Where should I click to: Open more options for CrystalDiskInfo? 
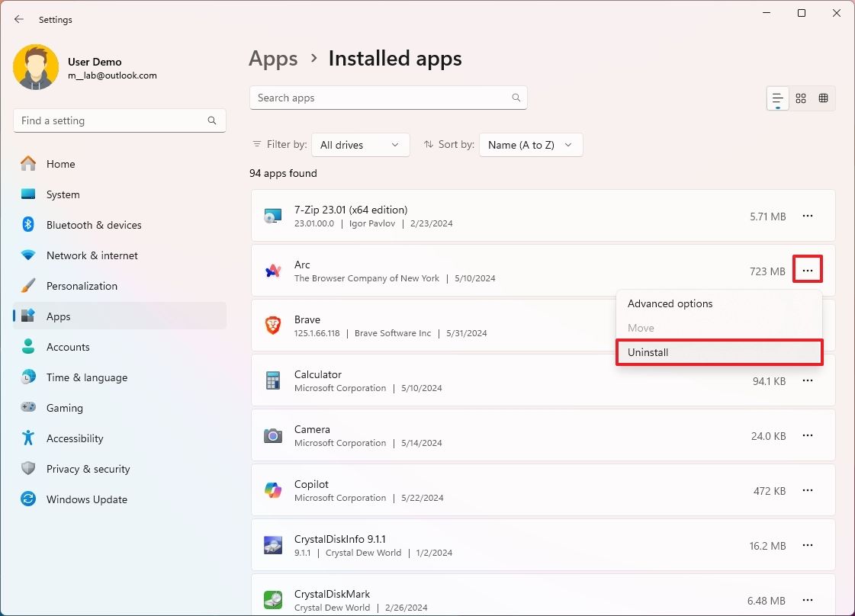[x=808, y=546]
